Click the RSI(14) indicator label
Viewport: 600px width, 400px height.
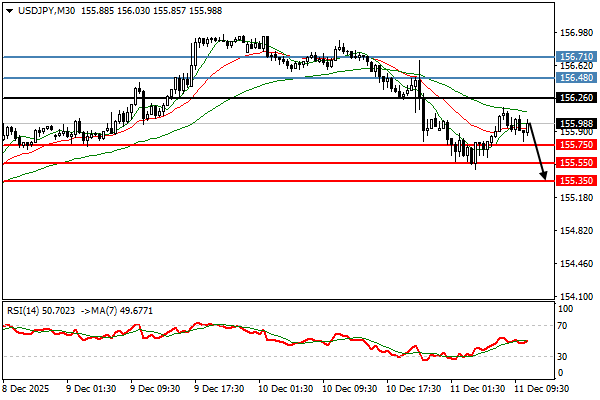tap(27, 311)
